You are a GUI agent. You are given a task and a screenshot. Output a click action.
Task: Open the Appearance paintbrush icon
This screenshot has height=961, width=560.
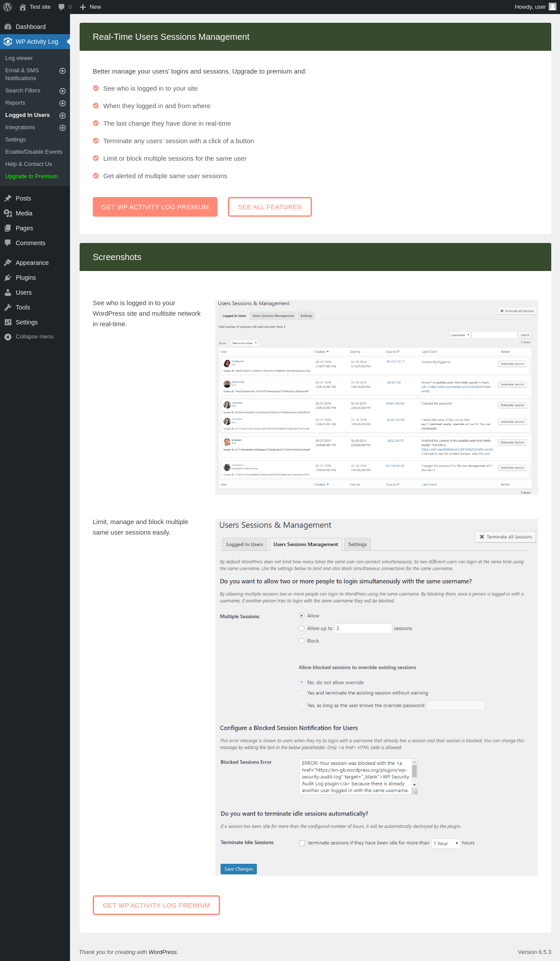click(8, 263)
